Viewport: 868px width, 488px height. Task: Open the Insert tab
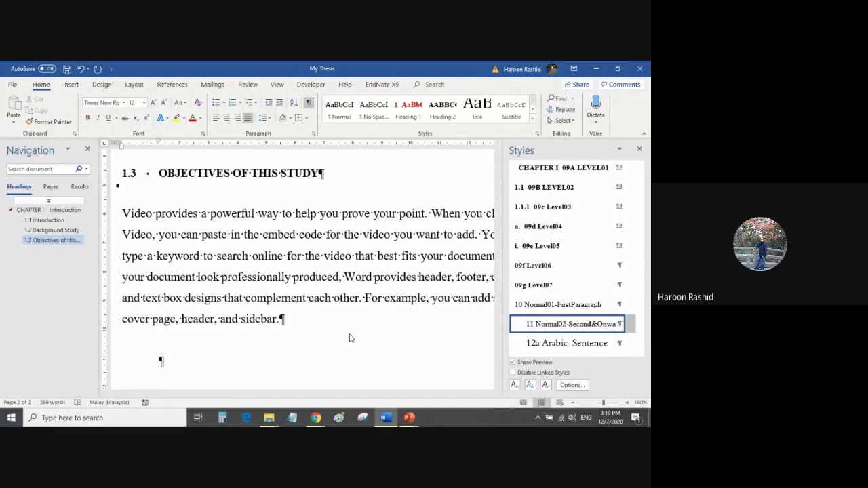pos(71,85)
